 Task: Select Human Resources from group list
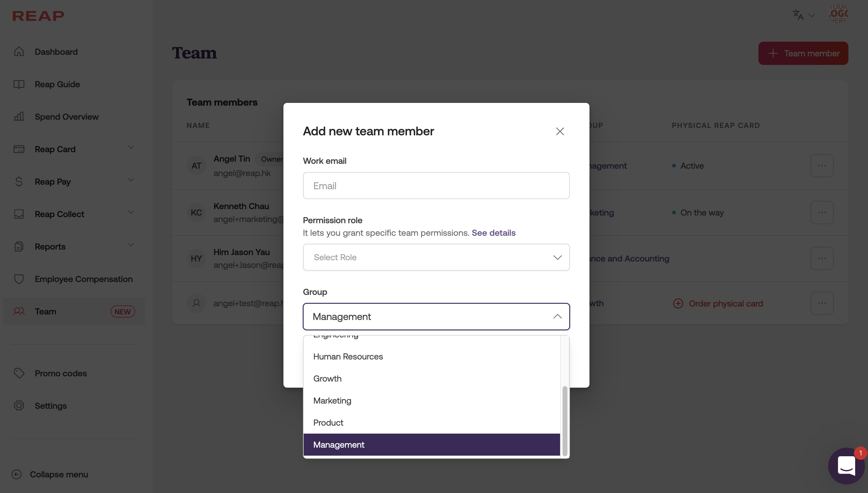point(348,356)
